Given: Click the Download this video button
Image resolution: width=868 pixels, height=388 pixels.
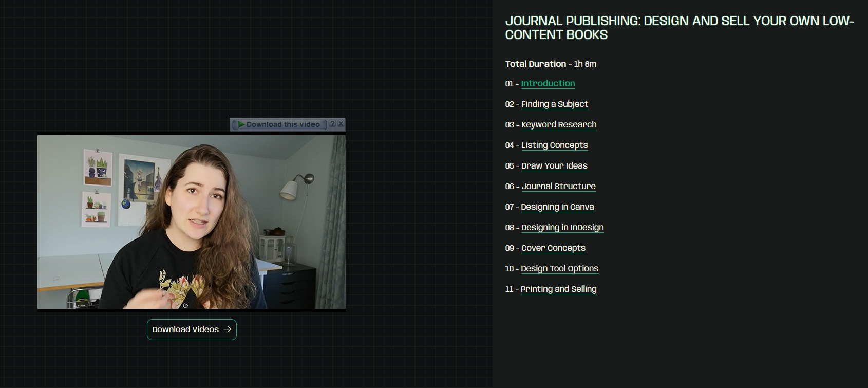Looking at the screenshot, I should click(279, 124).
